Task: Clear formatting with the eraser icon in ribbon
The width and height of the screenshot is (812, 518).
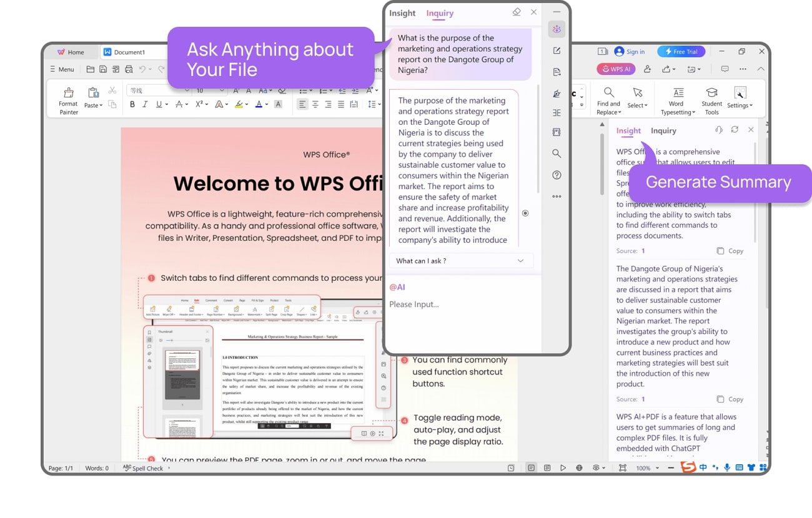Action: click(x=282, y=90)
